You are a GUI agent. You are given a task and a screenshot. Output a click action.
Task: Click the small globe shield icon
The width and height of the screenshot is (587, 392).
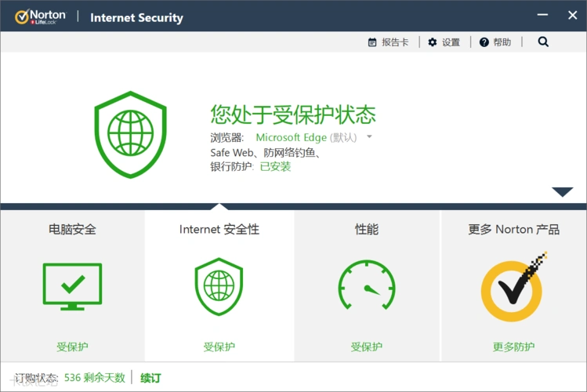[219, 286]
